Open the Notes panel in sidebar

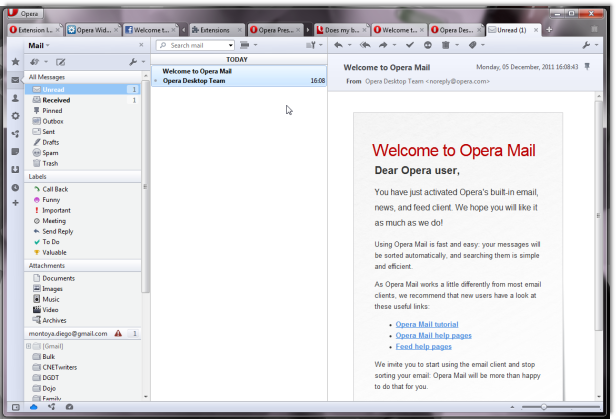[x=15, y=152]
